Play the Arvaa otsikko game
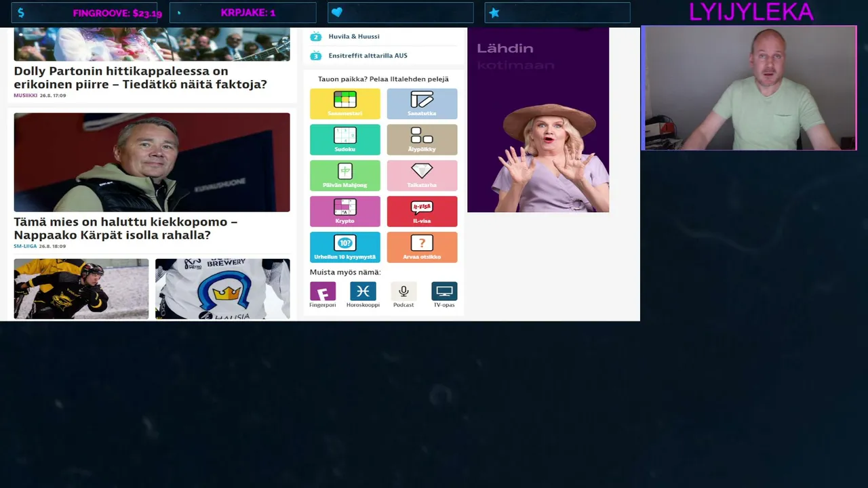 (x=422, y=247)
